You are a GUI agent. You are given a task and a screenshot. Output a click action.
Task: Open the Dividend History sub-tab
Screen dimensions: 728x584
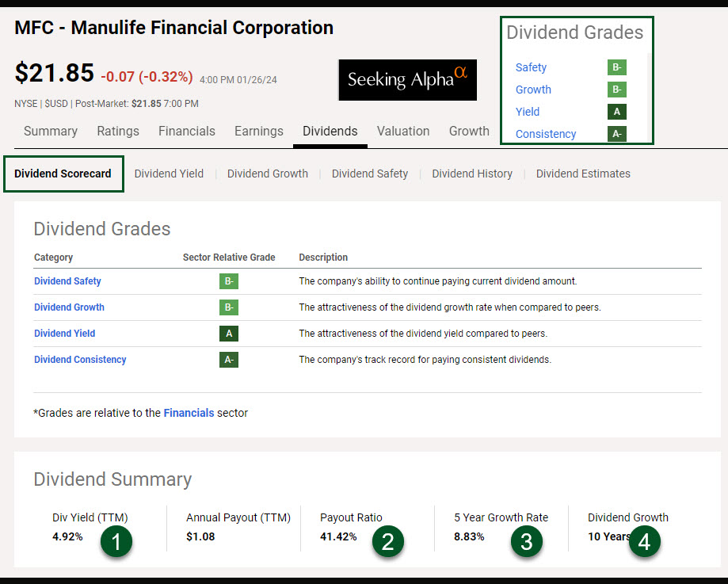click(472, 174)
